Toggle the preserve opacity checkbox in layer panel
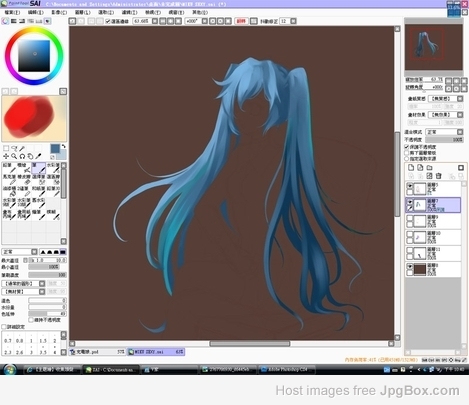The height and width of the screenshot is (405, 469). [x=407, y=147]
